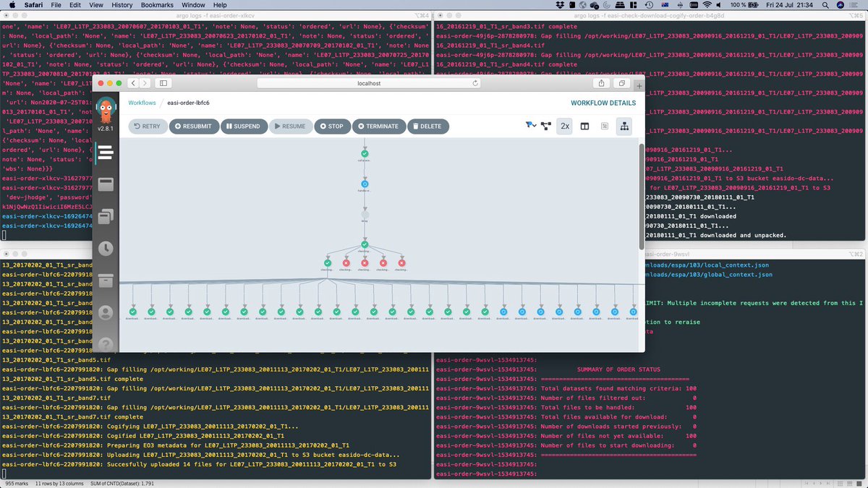The width and height of the screenshot is (868, 488).
Task: Open the Apple menu
Action: point(12,5)
